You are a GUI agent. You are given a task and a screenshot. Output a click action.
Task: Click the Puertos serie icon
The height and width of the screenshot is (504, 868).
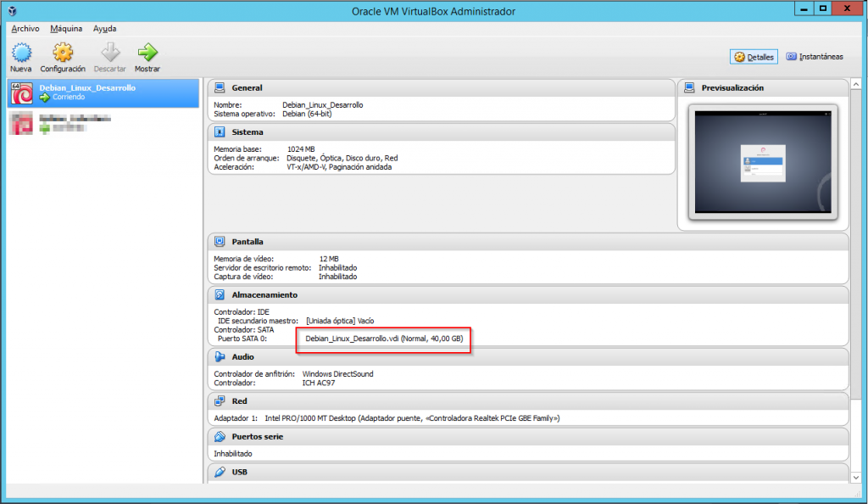220,436
